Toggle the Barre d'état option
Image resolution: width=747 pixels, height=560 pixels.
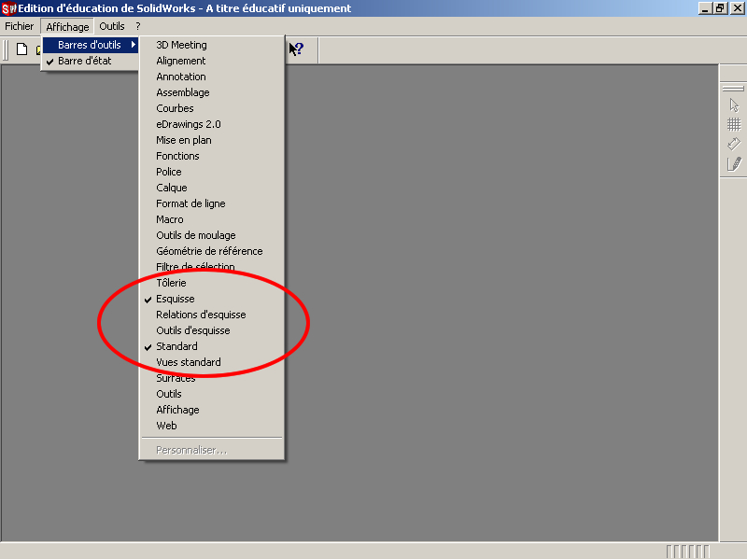point(91,61)
